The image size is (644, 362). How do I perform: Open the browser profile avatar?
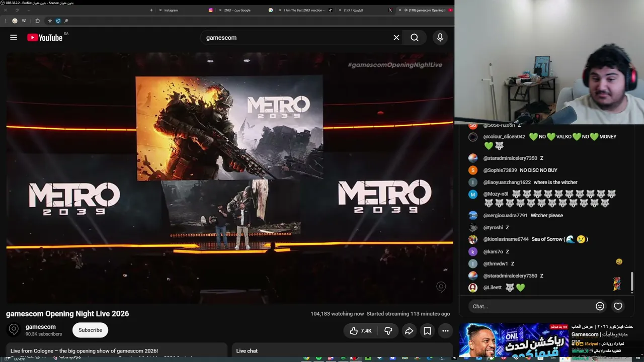click(15, 21)
